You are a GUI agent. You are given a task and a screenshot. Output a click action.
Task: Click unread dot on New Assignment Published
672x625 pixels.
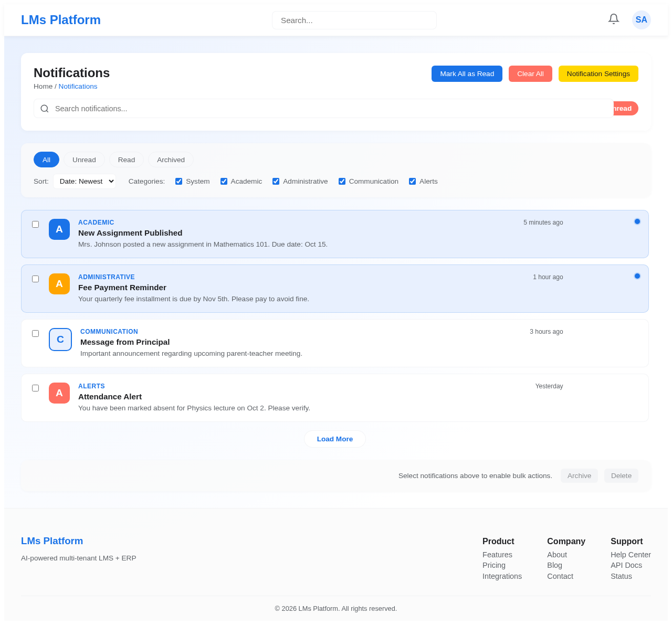[x=637, y=221]
